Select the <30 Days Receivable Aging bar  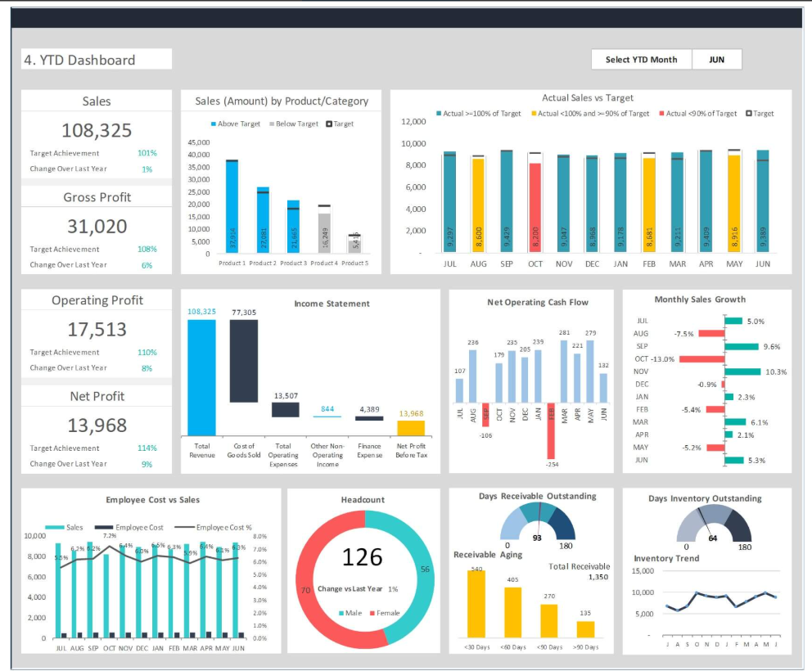point(476,604)
